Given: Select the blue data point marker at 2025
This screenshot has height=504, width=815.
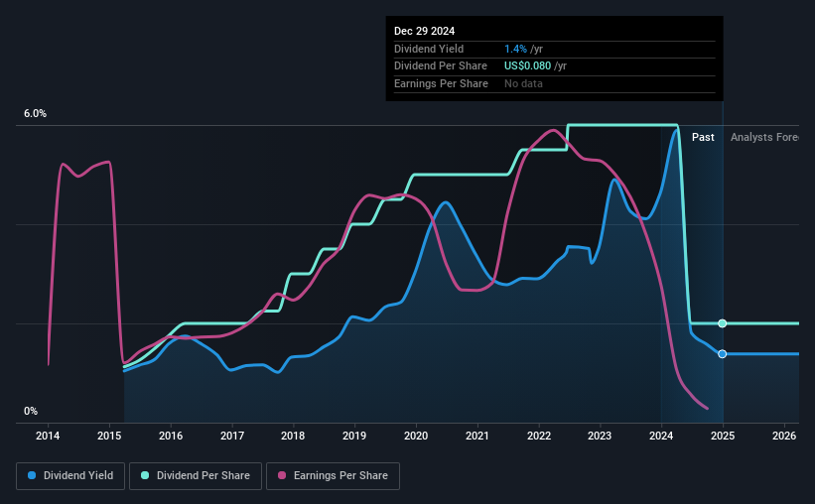Looking at the screenshot, I should 722,354.
